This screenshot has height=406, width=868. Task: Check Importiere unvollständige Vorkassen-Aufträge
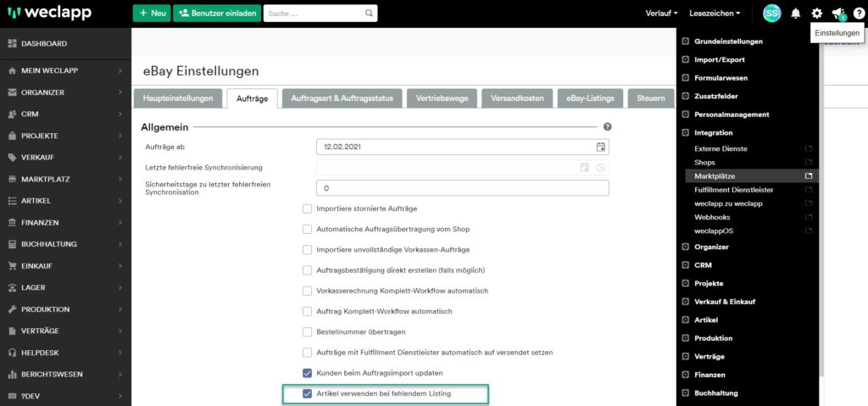pyautogui.click(x=307, y=250)
